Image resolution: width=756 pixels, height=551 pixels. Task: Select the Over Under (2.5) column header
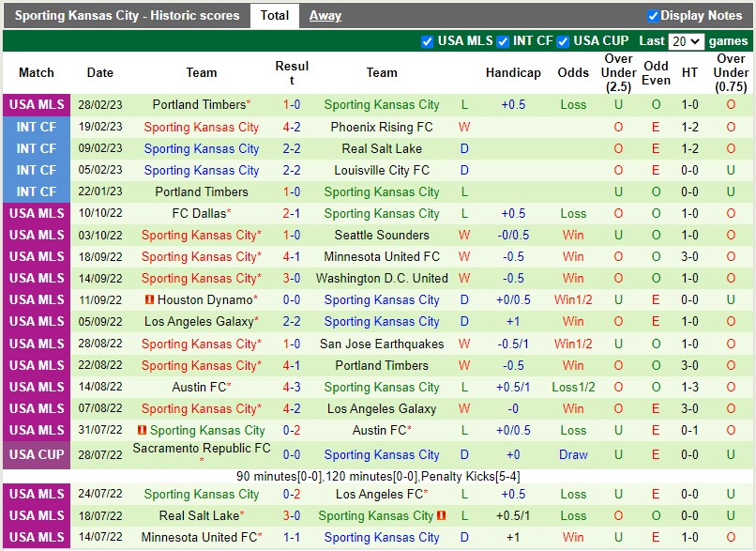pyautogui.click(x=619, y=73)
